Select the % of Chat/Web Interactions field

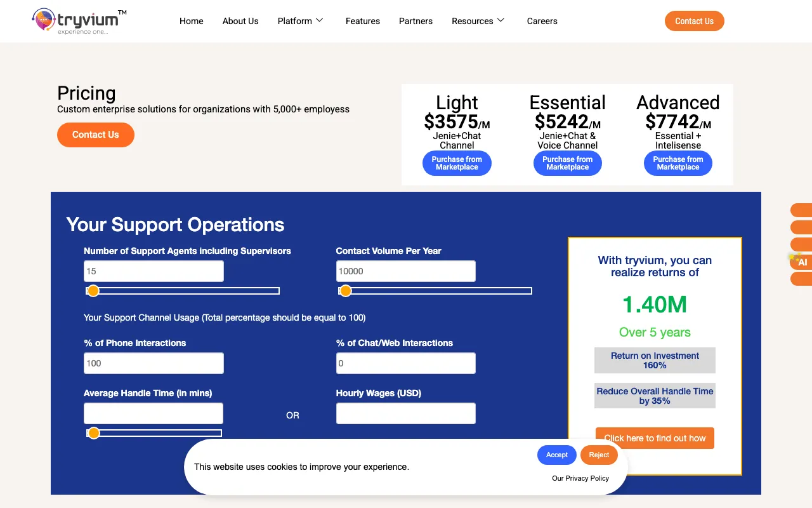pos(406,363)
